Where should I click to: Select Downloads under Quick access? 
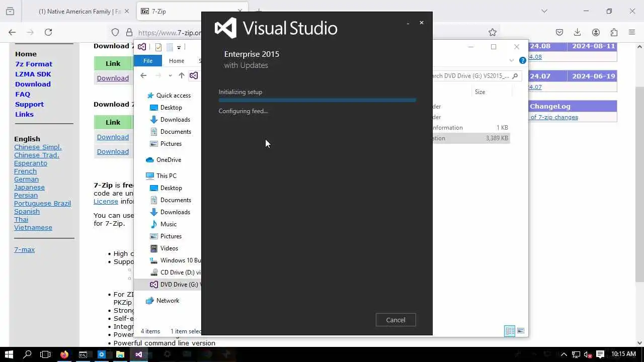[175, 120]
